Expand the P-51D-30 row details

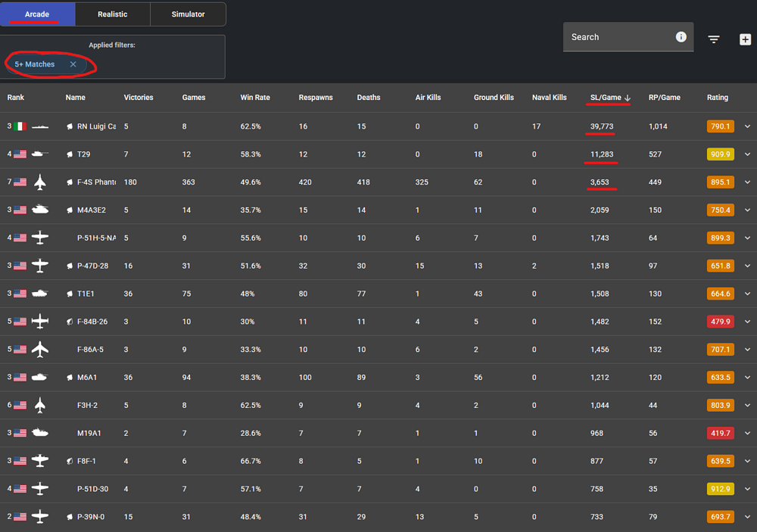point(748,489)
